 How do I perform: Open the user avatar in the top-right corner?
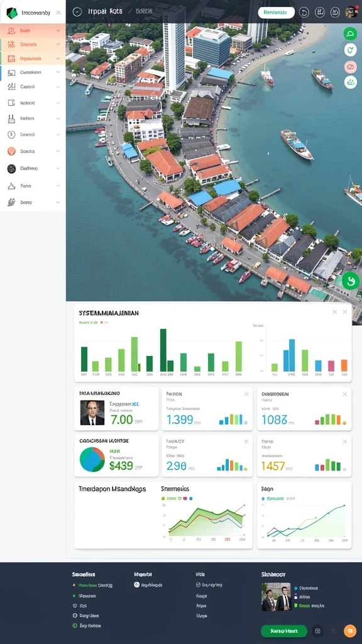click(351, 12)
